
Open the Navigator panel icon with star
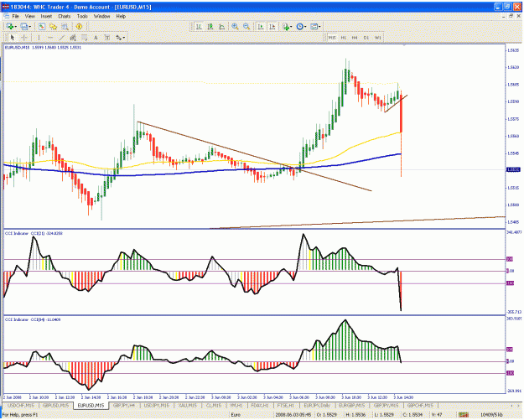click(x=53, y=26)
